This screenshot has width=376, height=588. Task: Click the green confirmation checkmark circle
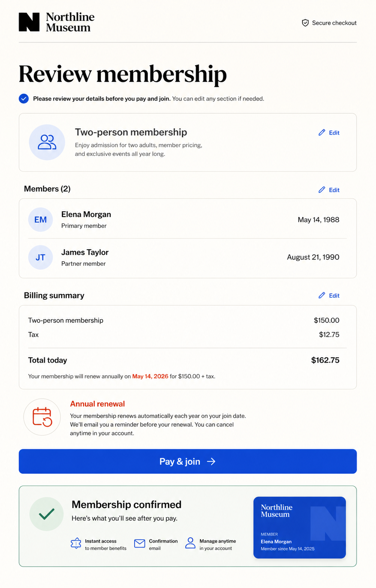46,514
